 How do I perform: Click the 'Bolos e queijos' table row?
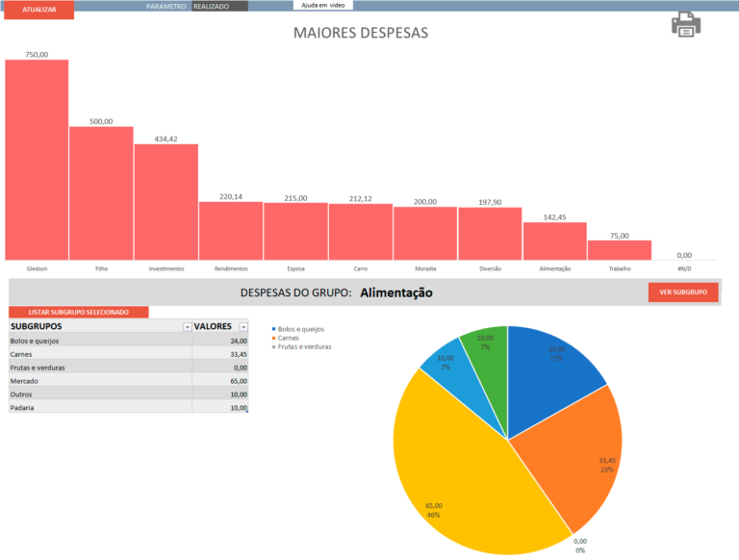coord(128,341)
